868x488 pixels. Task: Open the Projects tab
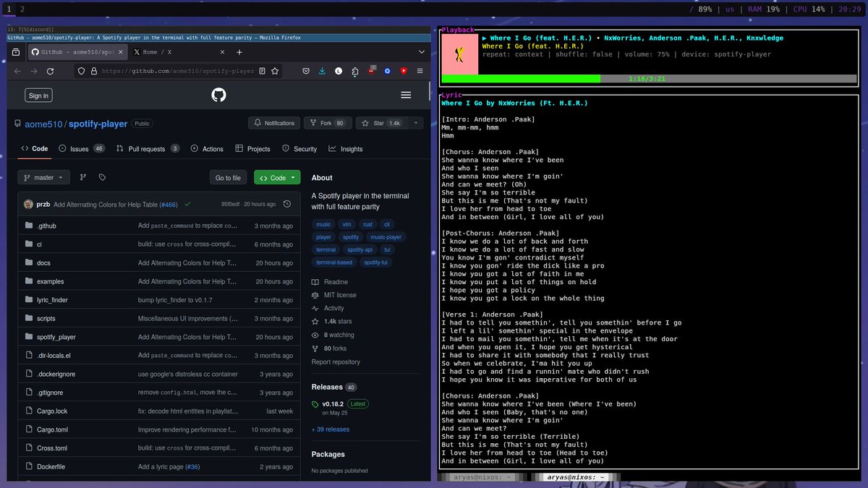click(x=252, y=148)
